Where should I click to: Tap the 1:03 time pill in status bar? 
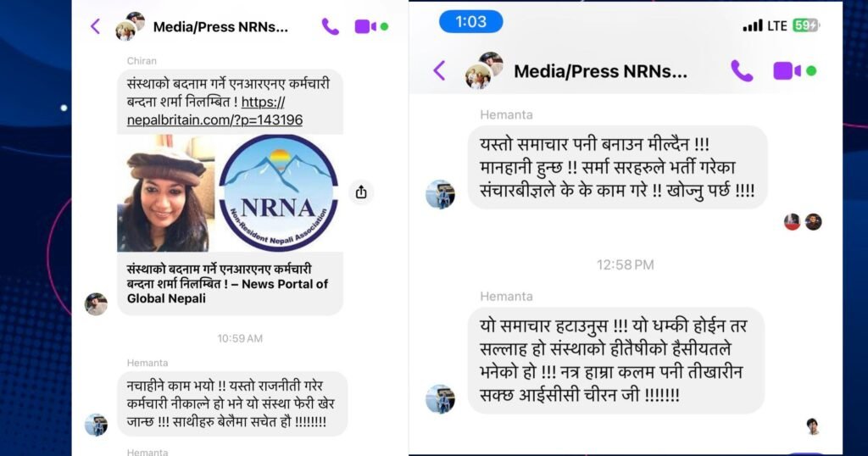click(471, 21)
